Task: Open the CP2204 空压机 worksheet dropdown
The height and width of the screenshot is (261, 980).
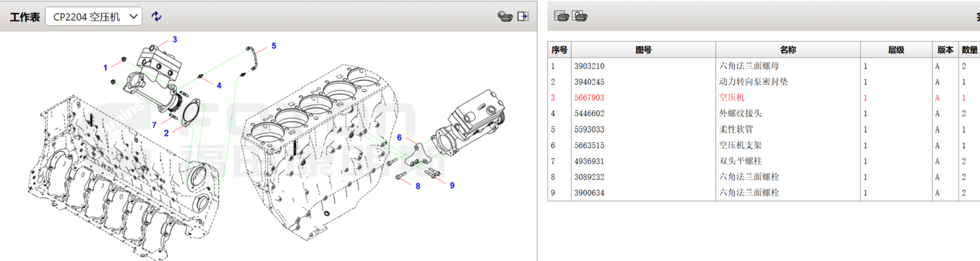Action: (93, 17)
